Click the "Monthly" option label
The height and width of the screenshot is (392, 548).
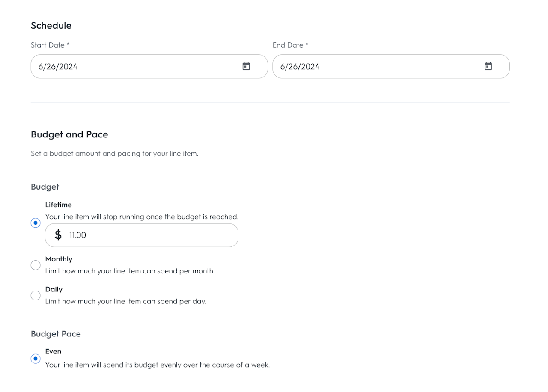(x=59, y=259)
